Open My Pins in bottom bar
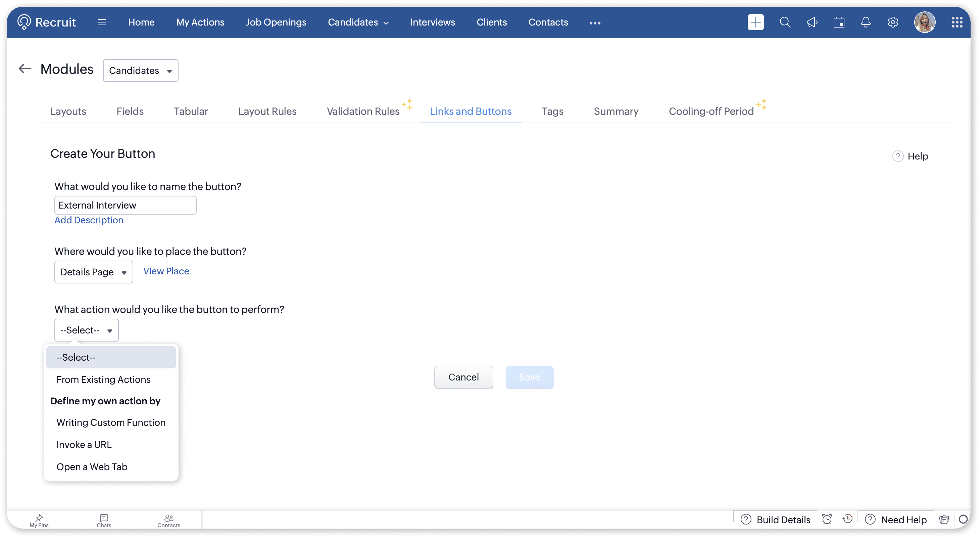The width and height of the screenshot is (980, 538). tap(39, 520)
